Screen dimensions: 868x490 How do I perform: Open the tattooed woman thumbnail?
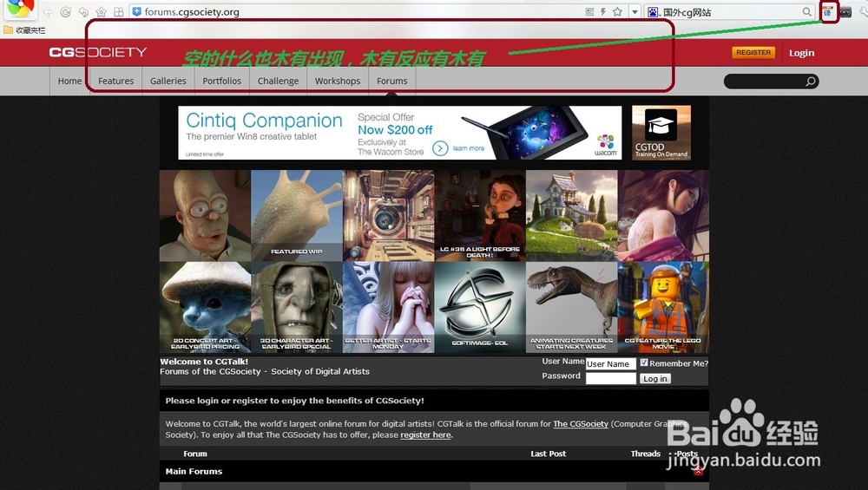(663, 215)
